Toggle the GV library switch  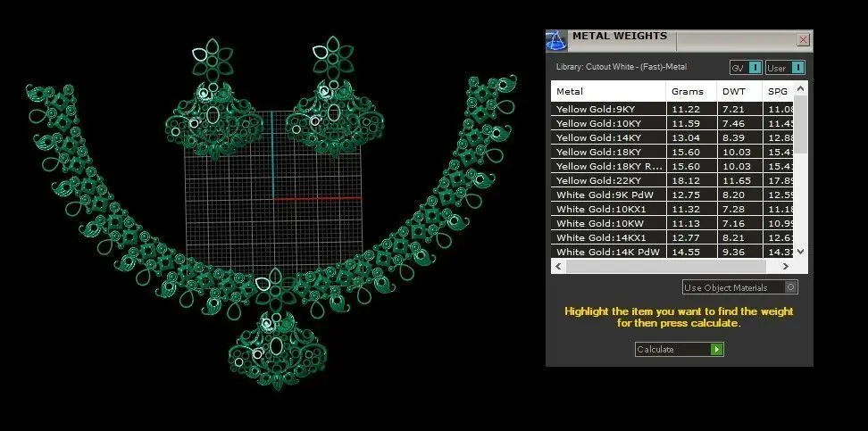[x=746, y=68]
